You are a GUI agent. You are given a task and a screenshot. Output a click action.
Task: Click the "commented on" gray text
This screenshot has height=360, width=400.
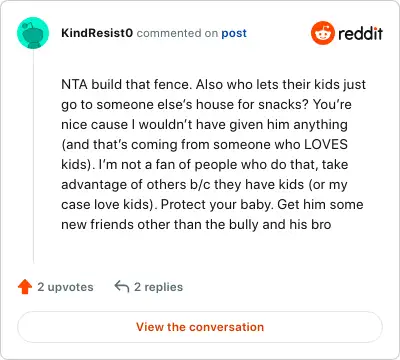pyautogui.click(x=177, y=33)
